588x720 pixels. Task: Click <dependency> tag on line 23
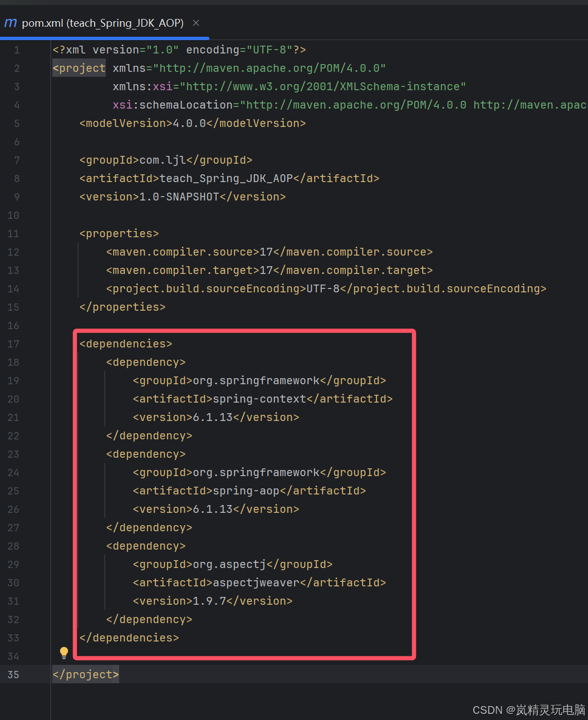(x=146, y=454)
